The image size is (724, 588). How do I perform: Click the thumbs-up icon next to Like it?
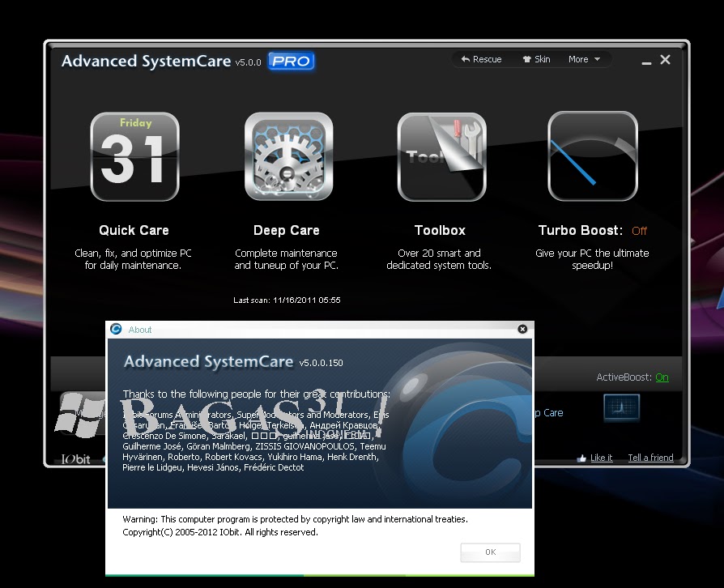click(x=581, y=457)
